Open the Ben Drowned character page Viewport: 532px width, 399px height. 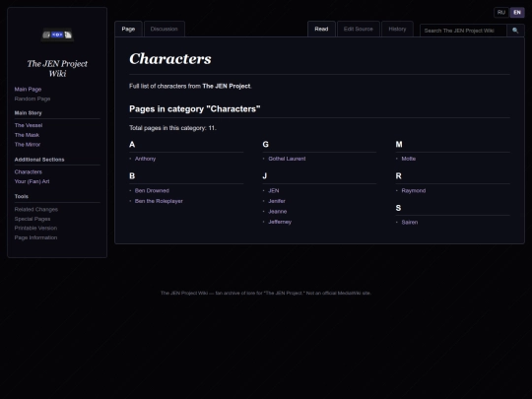pos(152,191)
